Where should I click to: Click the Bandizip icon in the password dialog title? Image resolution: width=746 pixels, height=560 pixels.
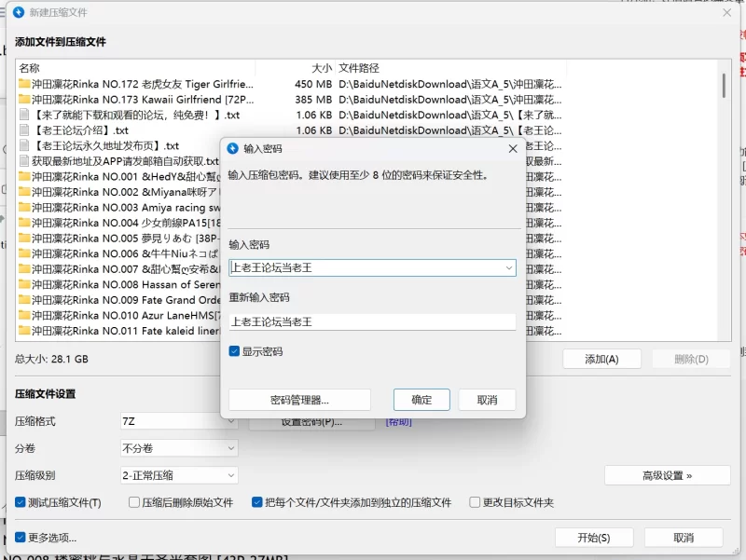point(232,148)
